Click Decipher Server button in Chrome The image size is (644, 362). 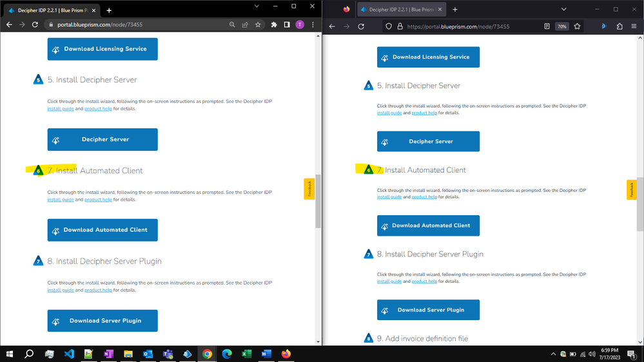(x=102, y=140)
